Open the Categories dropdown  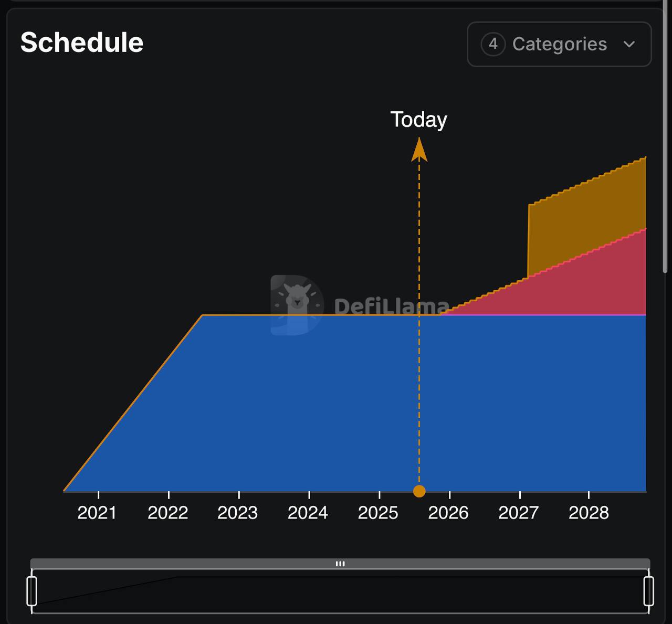tap(559, 44)
